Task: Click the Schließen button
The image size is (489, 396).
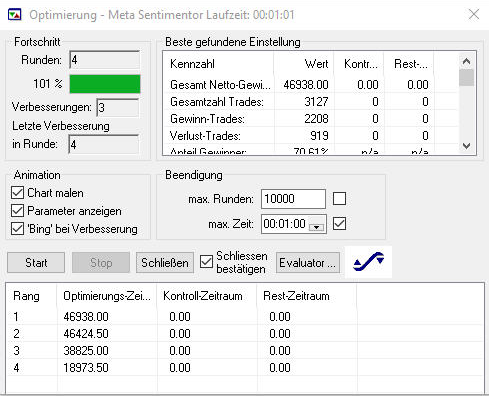Action: click(x=165, y=263)
